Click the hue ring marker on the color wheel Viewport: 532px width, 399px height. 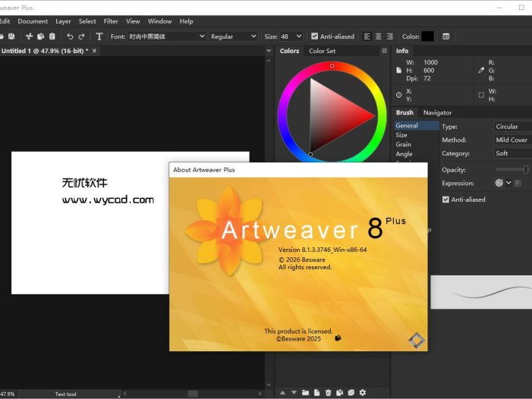pyautogui.click(x=332, y=66)
